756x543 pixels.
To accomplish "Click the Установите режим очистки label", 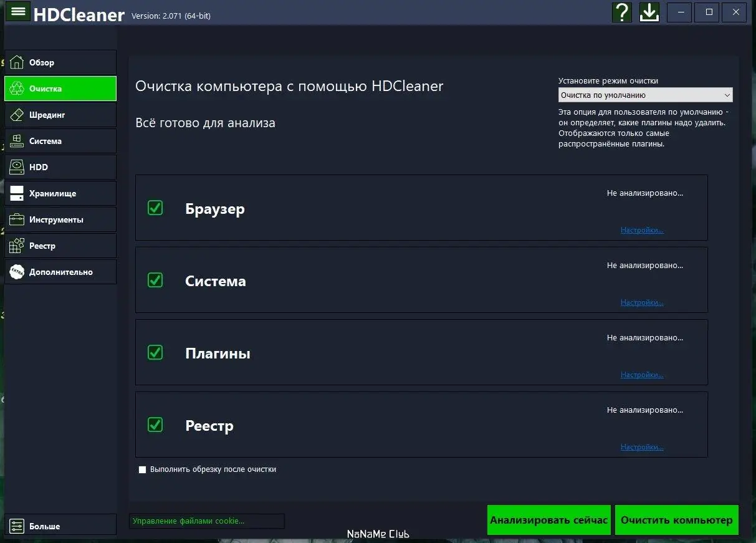I will point(608,80).
